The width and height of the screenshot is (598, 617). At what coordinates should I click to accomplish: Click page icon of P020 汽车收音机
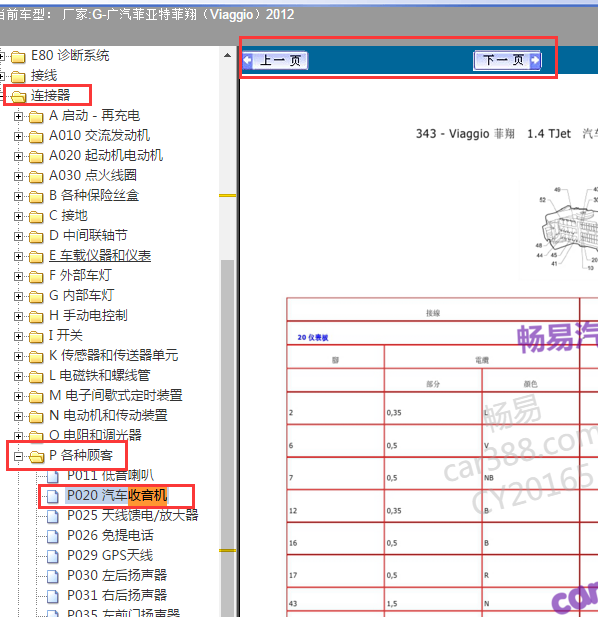tap(53, 497)
